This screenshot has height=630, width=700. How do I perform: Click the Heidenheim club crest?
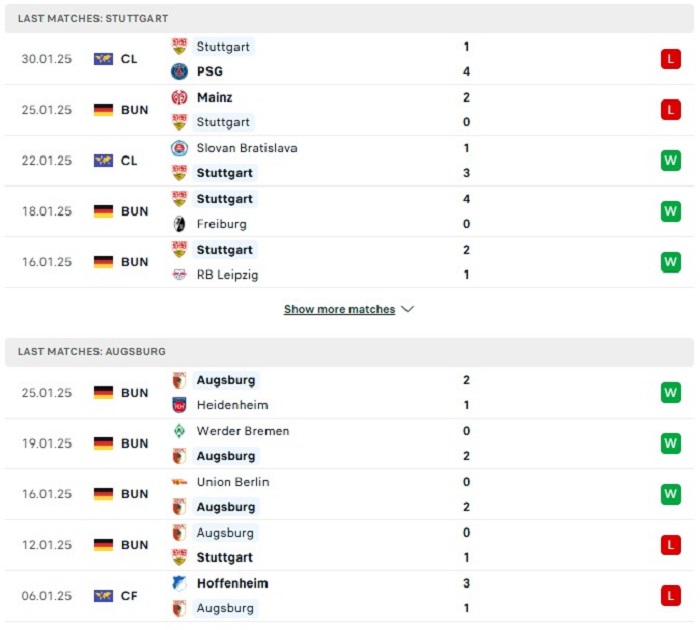pos(179,405)
